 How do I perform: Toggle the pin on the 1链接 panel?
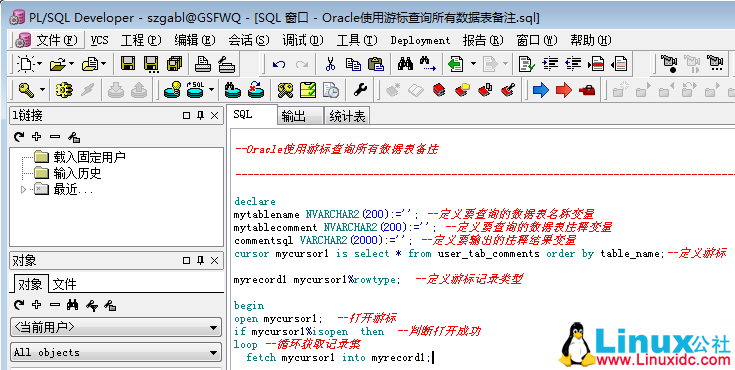point(201,115)
